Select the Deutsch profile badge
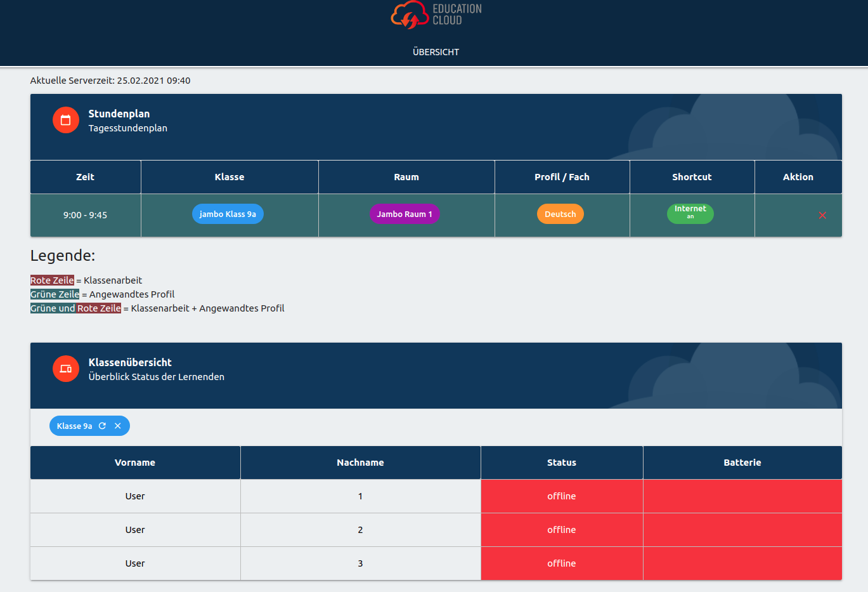 point(560,214)
